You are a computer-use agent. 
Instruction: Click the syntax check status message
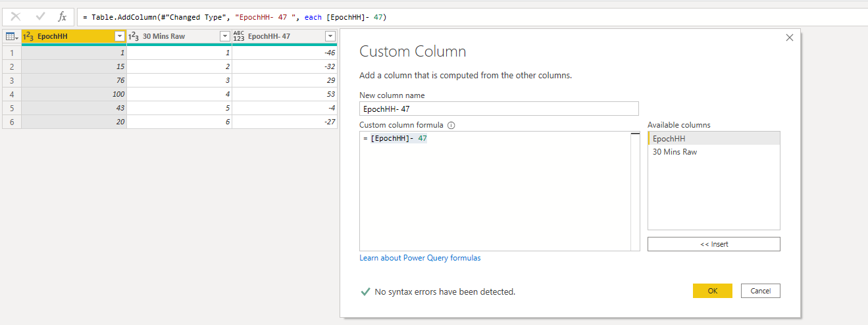click(x=445, y=291)
